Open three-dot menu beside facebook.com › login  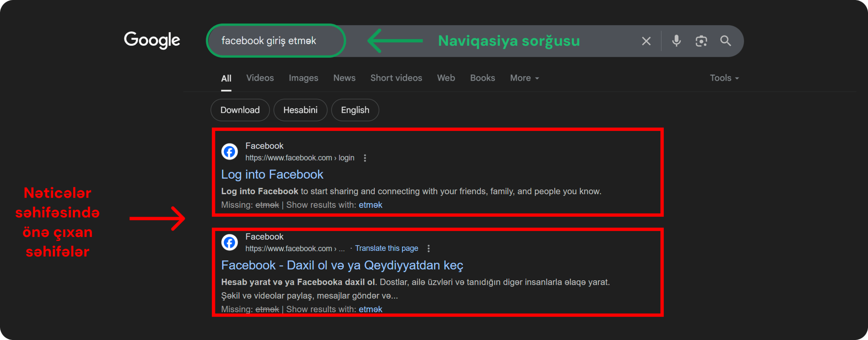click(x=365, y=158)
